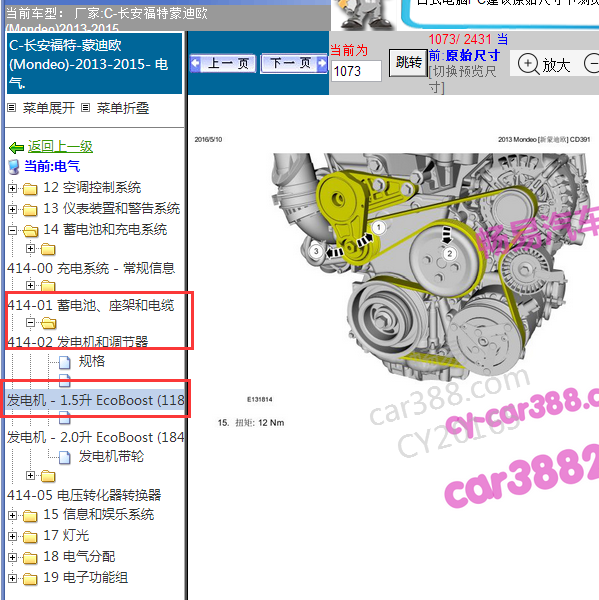Click the 18 电气分配 label
Screen dimensions: 599x600
(79, 556)
